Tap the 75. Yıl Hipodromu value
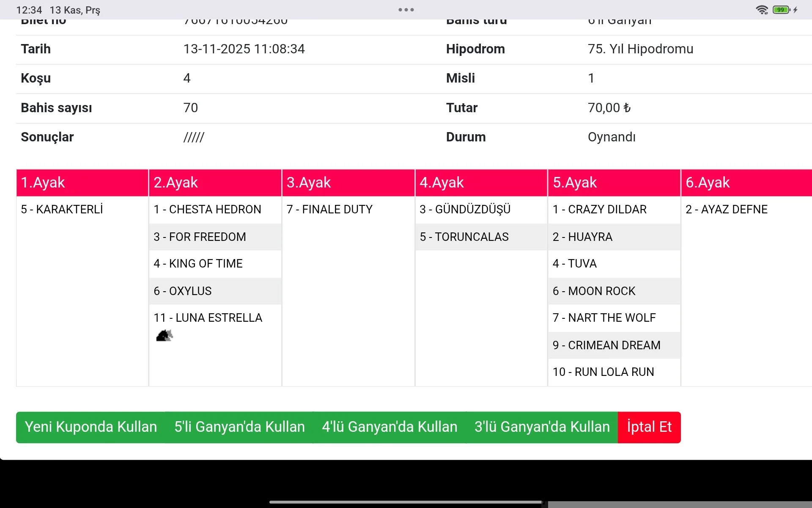Image resolution: width=812 pixels, height=508 pixels. pyautogui.click(x=640, y=49)
